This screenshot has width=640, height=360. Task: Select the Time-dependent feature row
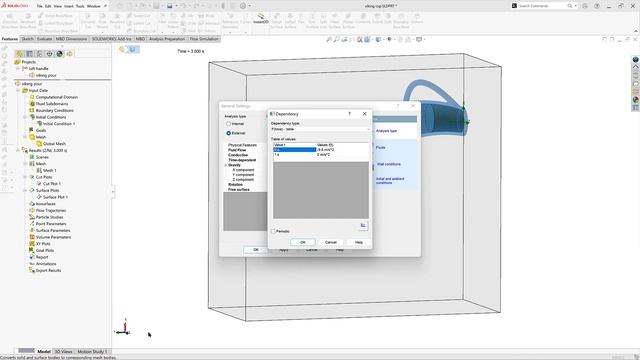pos(242,160)
